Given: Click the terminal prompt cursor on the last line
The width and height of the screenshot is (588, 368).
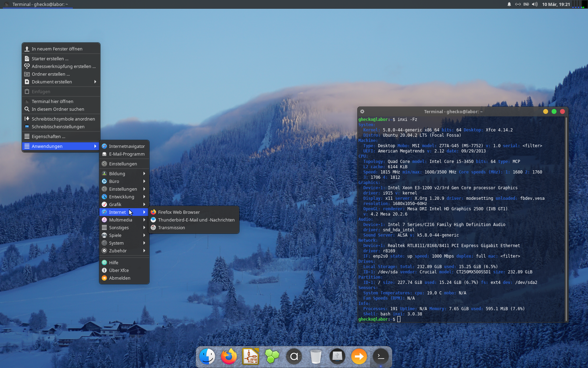Looking at the screenshot, I should coord(399,319).
